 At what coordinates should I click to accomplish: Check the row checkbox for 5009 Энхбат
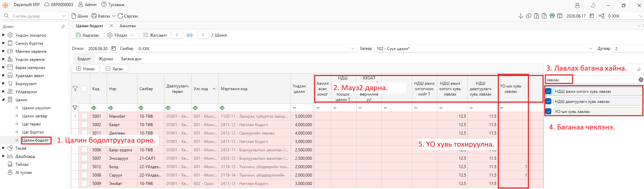coord(84,183)
